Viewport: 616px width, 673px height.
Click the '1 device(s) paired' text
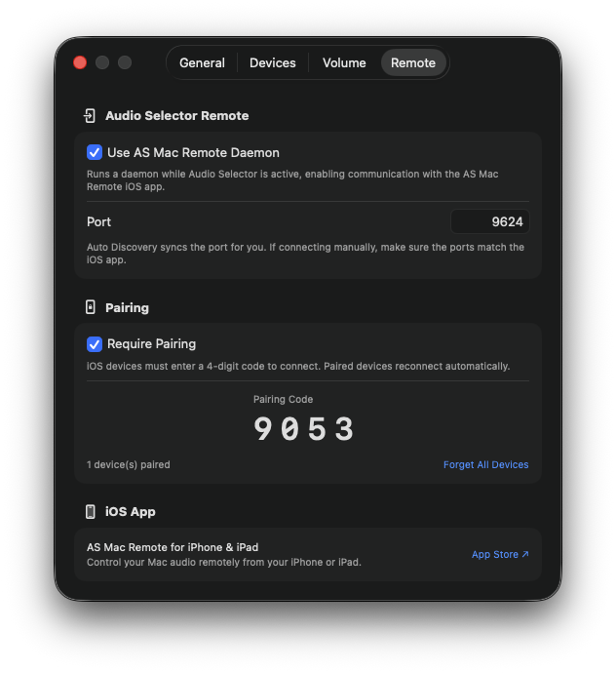(x=129, y=465)
